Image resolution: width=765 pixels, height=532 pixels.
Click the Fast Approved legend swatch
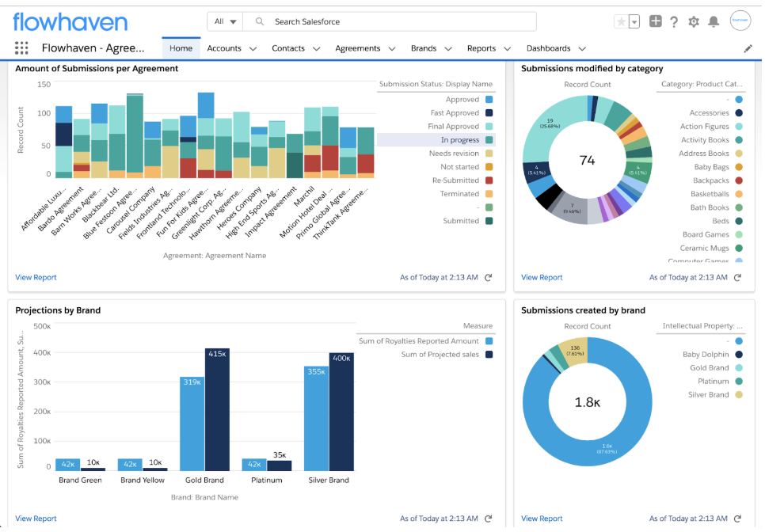tap(489, 112)
